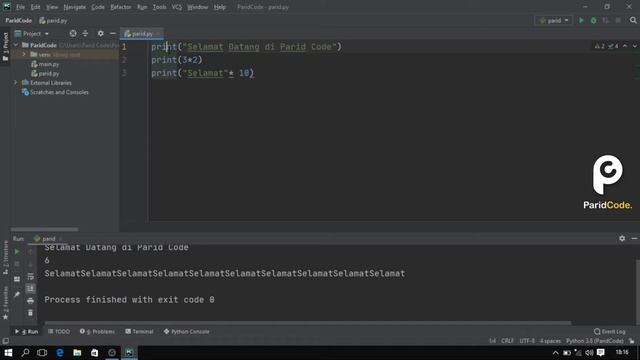
Task: Open the Event Log
Action: pyautogui.click(x=610, y=331)
